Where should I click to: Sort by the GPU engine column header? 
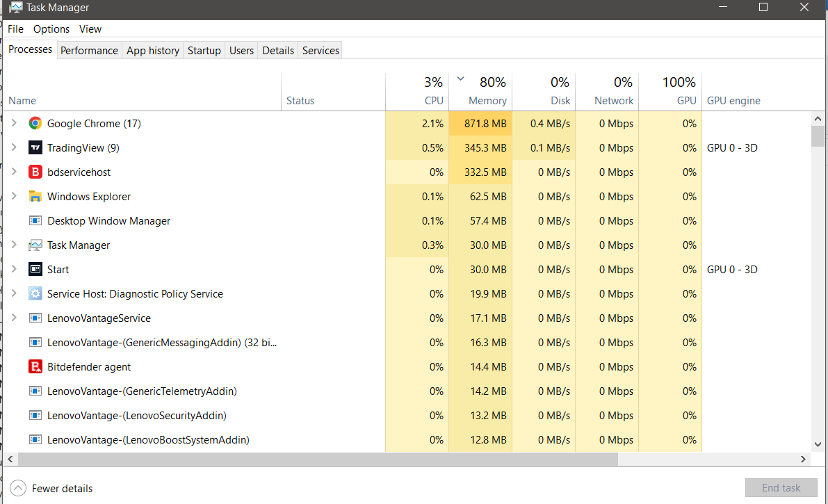pos(755,92)
